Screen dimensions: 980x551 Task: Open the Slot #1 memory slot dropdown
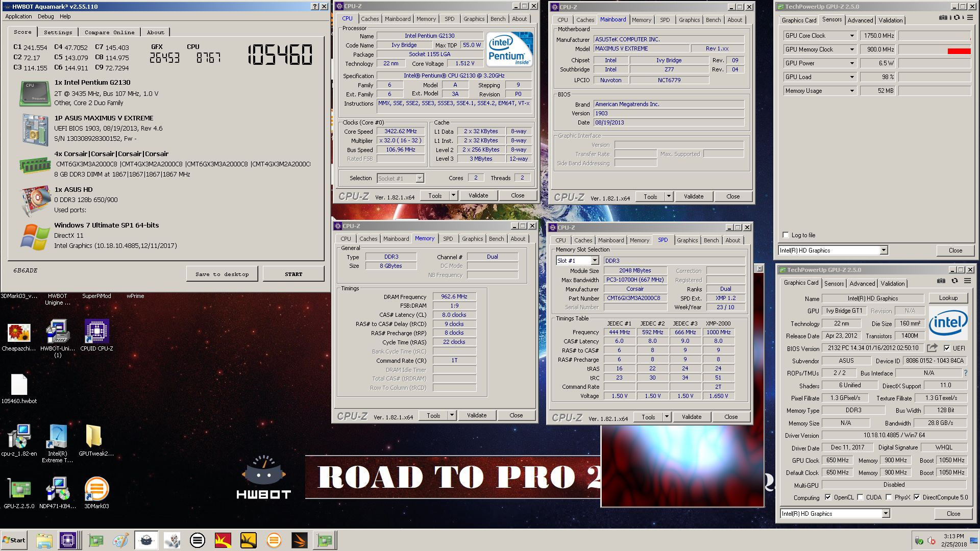(x=594, y=261)
